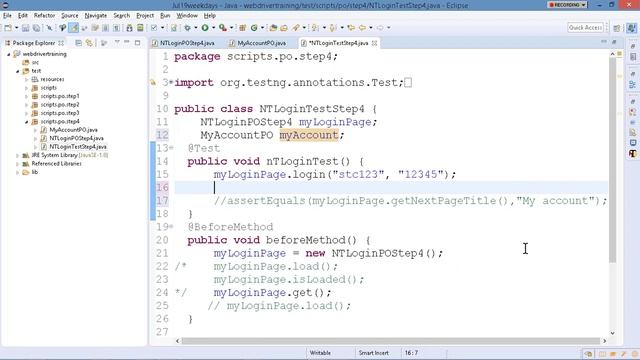Open Package Explorer View Menu triangle
This screenshot has width=640, height=360.
(117, 42)
